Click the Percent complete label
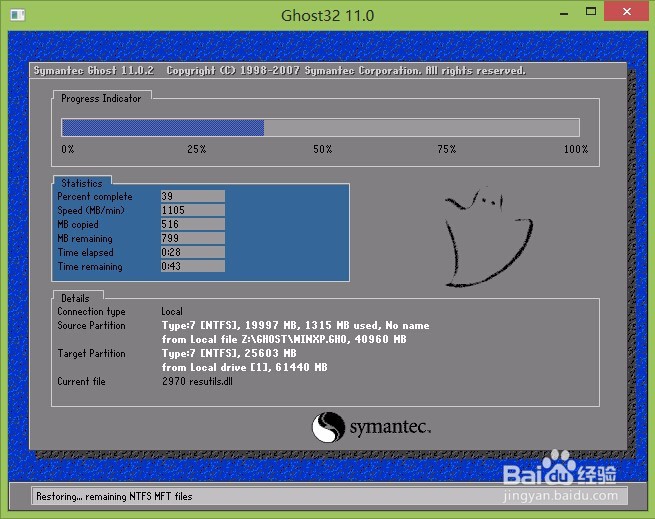Screen dimensions: 655x519 pos(95,196)
